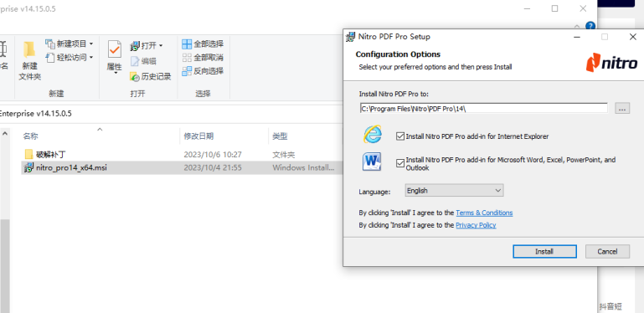The image size is (644, 313).
Task: Toggle the Internet Explorer add-in checkbox
Action: [400, 136]
